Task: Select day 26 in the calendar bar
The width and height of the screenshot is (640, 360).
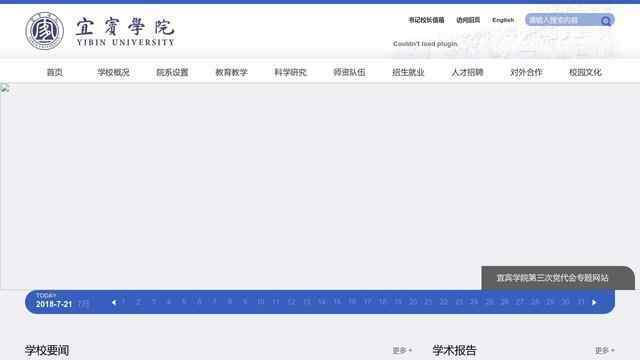Action: click(x=504, y=302)
